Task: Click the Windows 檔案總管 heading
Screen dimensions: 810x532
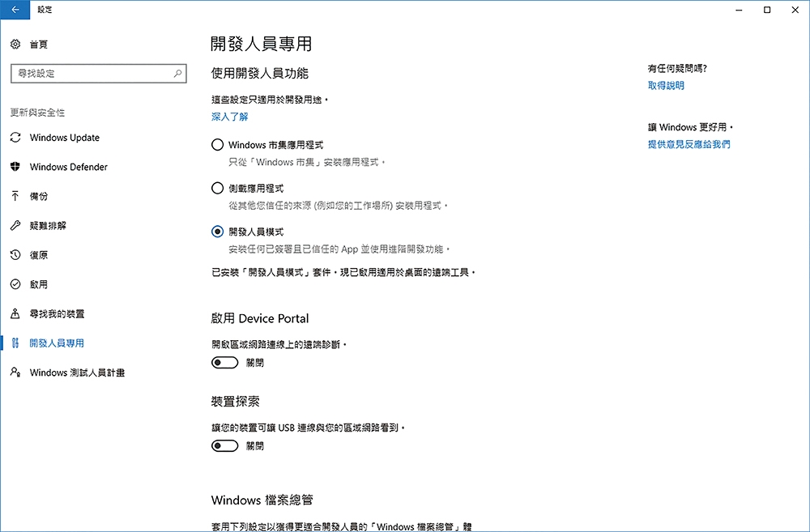Action: point(262,500)
